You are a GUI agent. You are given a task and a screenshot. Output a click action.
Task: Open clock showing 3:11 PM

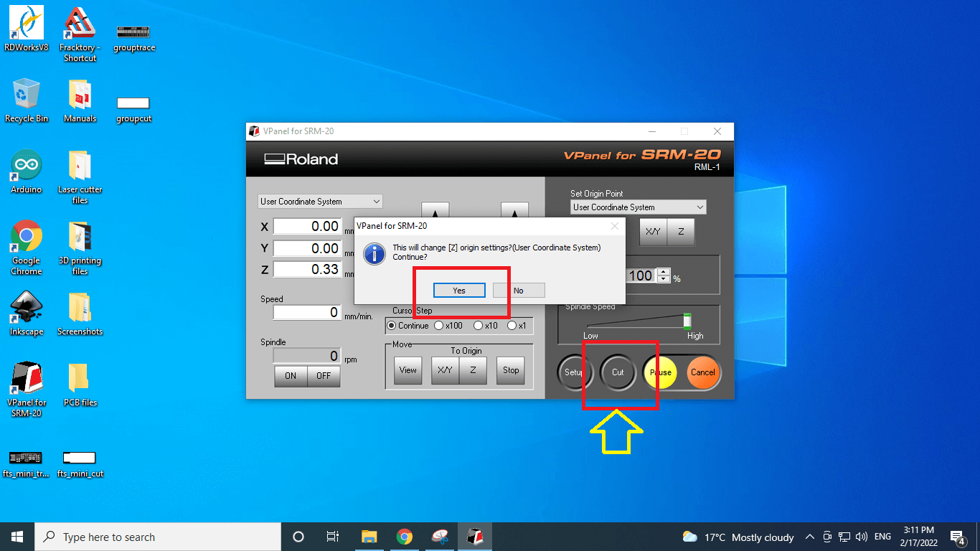[x=918, y=537]
